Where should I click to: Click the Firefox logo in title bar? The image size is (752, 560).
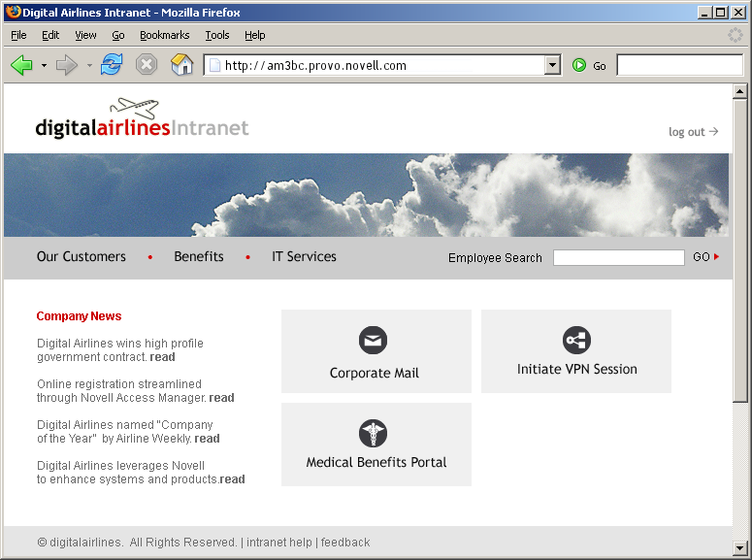tap(14, 12)
